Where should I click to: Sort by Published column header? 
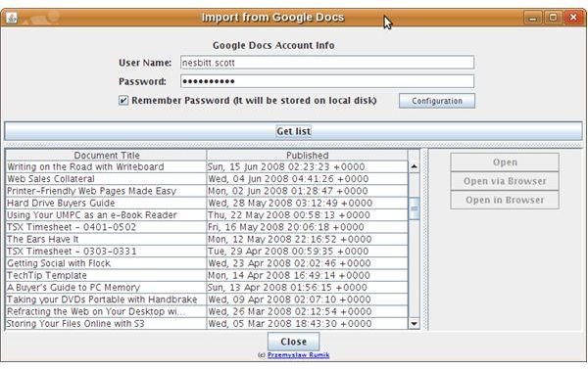point(307,155)
